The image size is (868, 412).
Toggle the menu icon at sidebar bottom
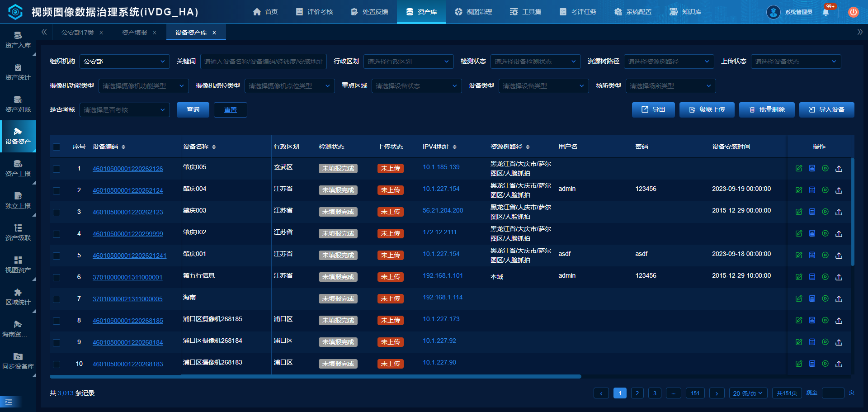pos(9,402)
